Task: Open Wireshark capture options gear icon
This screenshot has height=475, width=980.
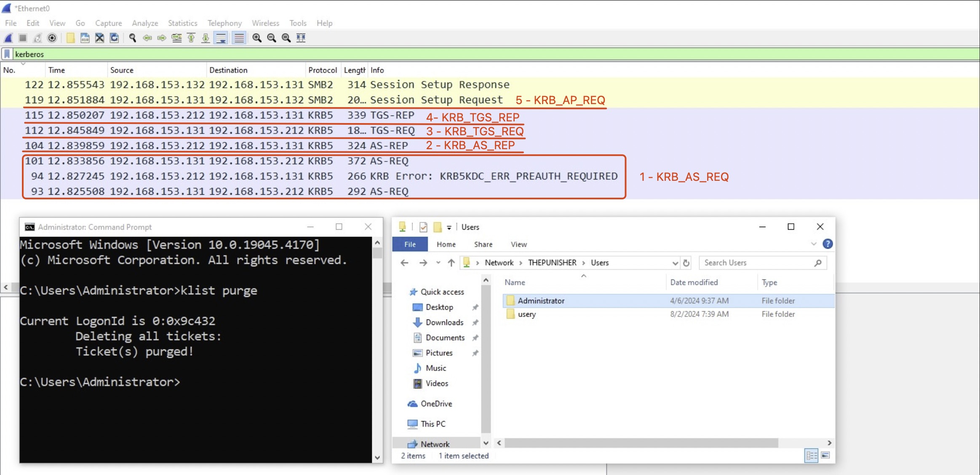Action: click(52, 38)
